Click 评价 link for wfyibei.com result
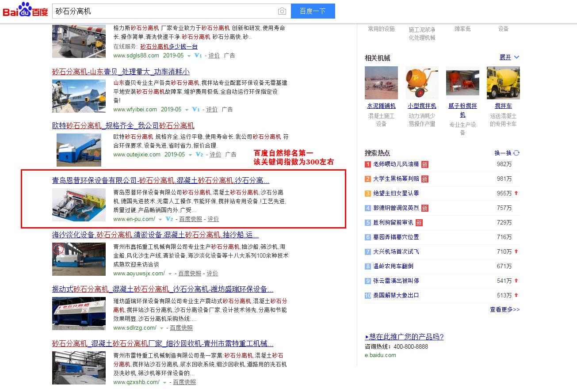Viewport: 577px width, 392px height. point(212,110)
